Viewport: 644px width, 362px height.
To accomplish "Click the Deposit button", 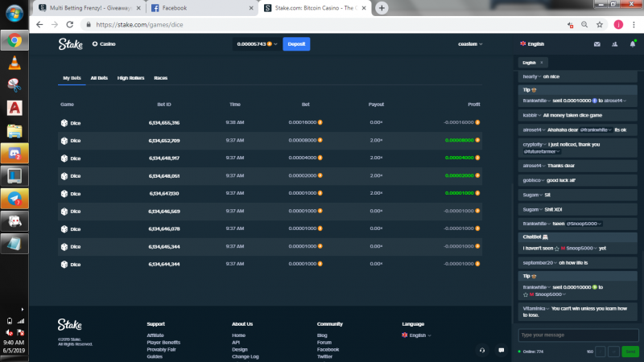I will tap(296, 44).
